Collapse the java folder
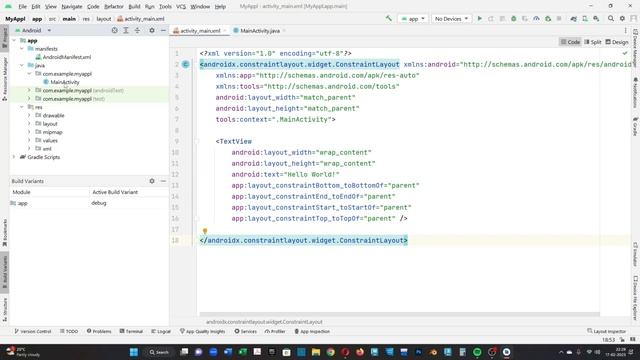The width and height of the screenshot is (640, 360). click(x=22, y=65)
